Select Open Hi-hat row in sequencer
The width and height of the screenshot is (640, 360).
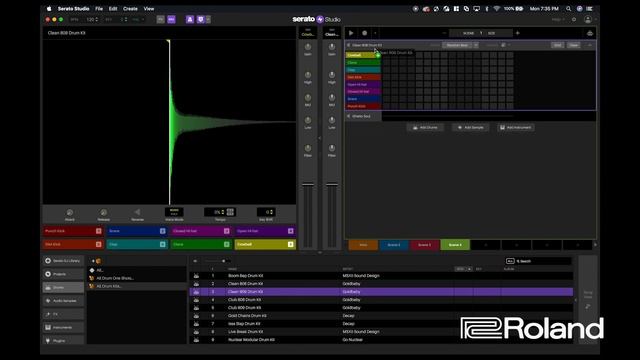tap(363, 84)
